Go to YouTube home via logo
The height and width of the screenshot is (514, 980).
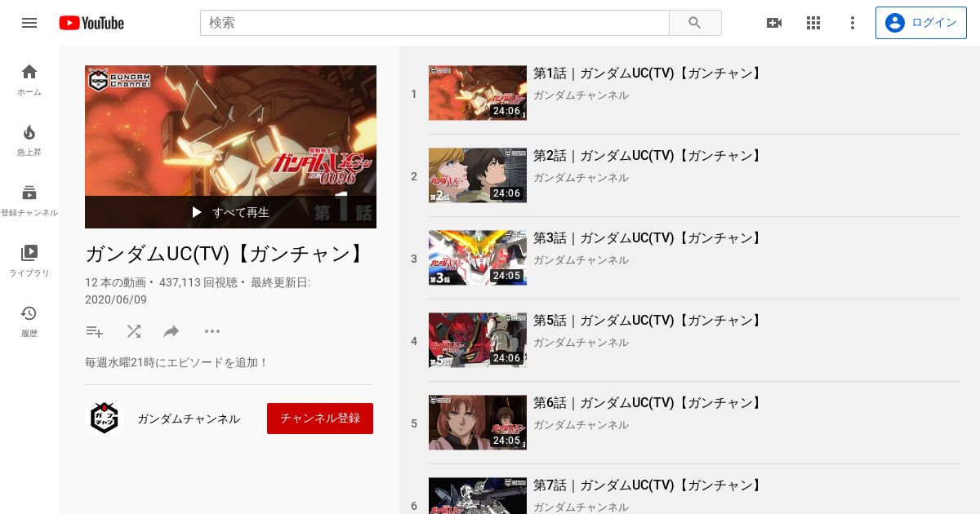point(91,23)
